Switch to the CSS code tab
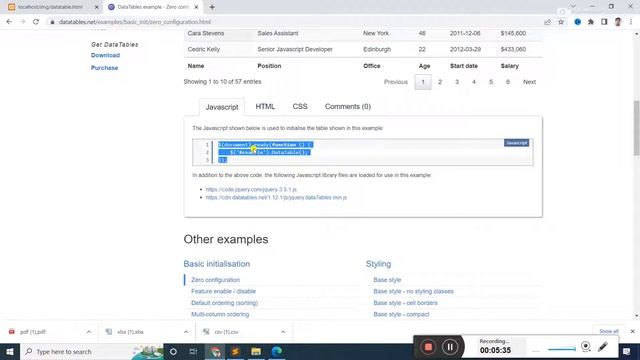The width and height of the screenshot is (640, 360). point(300,107)
